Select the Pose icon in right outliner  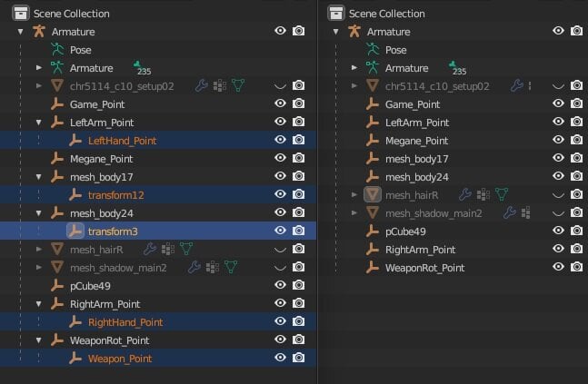[x=373, y=49]
